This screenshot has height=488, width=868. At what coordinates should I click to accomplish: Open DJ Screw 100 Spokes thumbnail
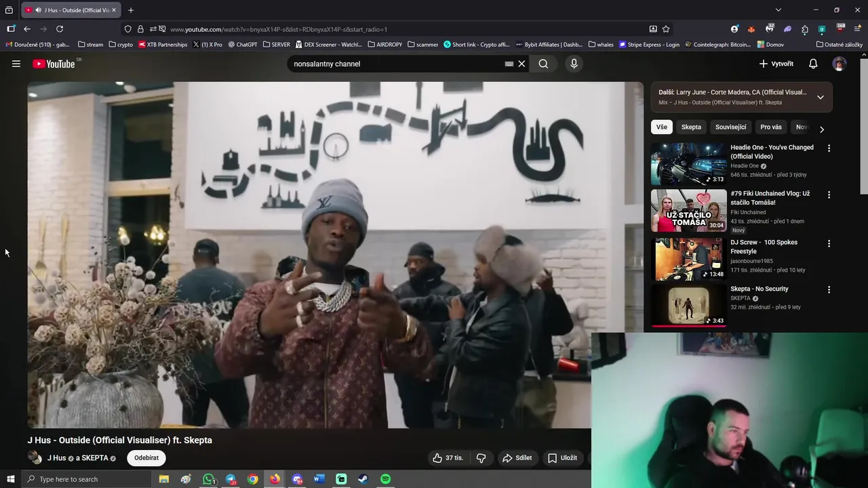point(688,258)
